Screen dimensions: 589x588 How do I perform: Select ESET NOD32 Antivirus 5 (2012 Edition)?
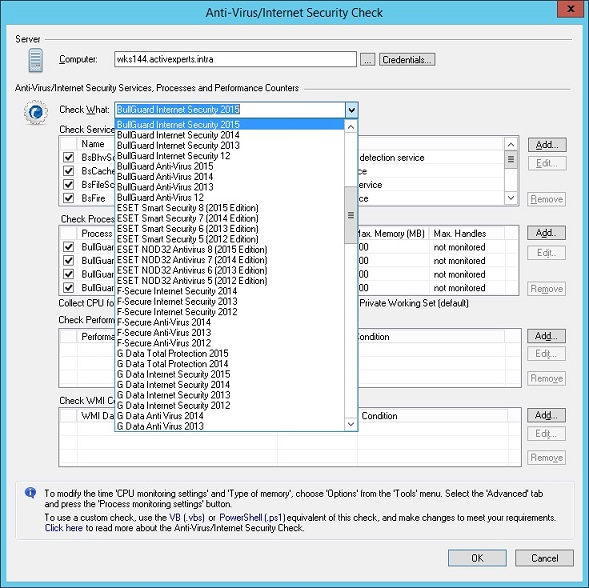tap(230, 281)
